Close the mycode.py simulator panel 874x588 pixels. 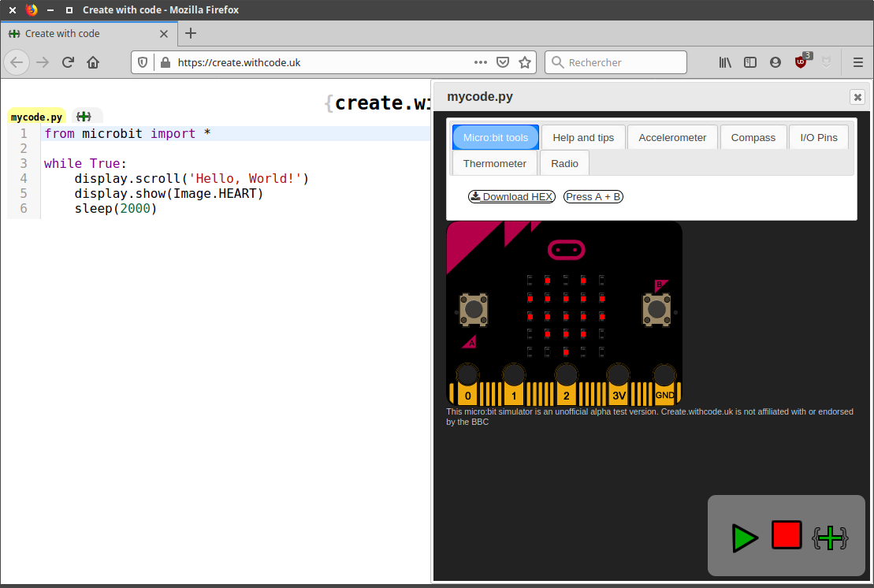tap(857, 97)
